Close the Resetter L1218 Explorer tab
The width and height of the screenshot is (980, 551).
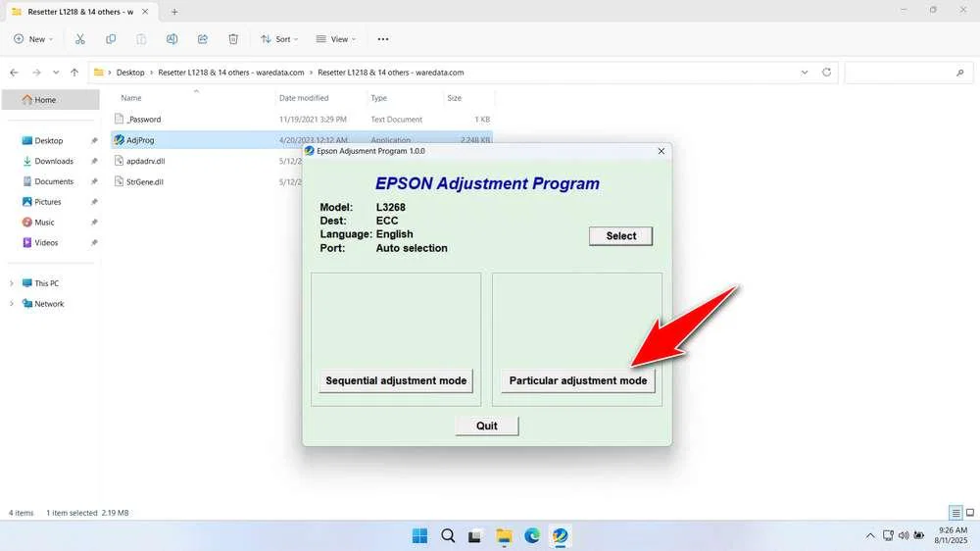145,11
